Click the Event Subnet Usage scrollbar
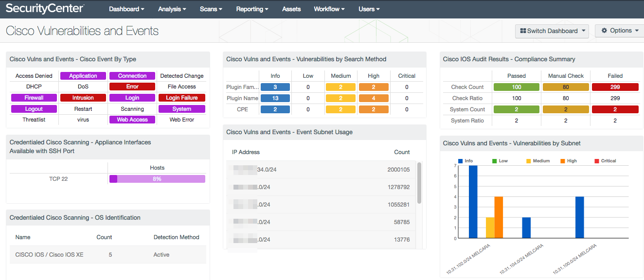The width and height of the screenshot is (644, 280). 419,183
